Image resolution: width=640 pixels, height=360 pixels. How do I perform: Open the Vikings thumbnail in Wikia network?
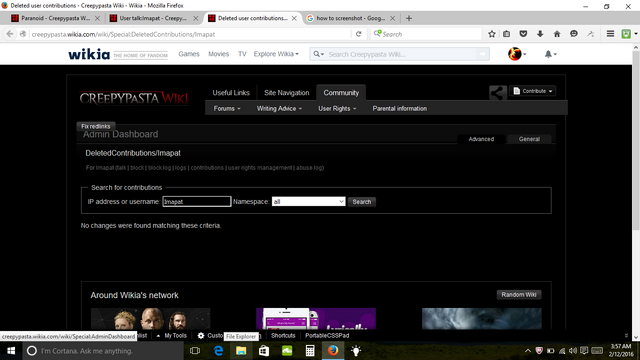tap(151, 319)
